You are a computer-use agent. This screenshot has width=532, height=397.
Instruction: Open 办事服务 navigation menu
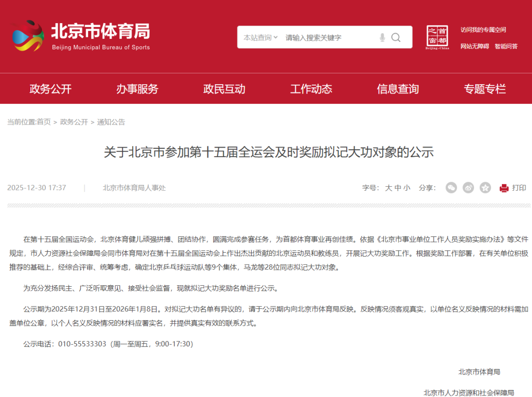137,89
